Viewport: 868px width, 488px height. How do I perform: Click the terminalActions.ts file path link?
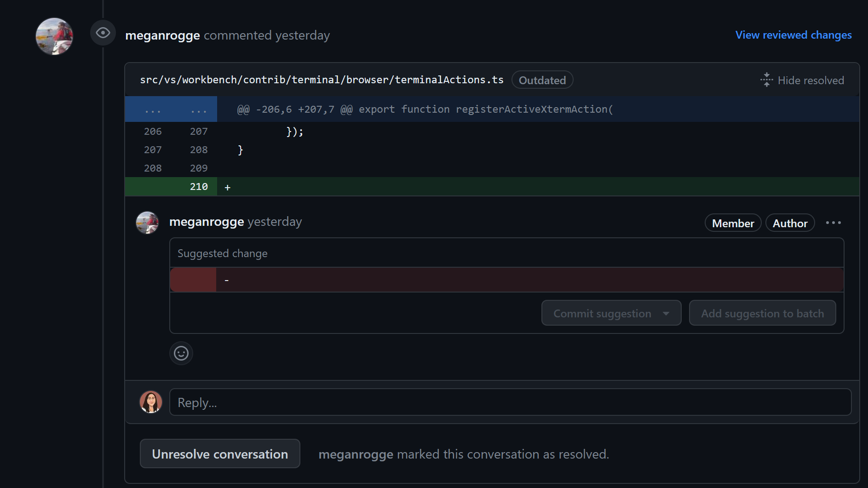(x=321, y=79)
